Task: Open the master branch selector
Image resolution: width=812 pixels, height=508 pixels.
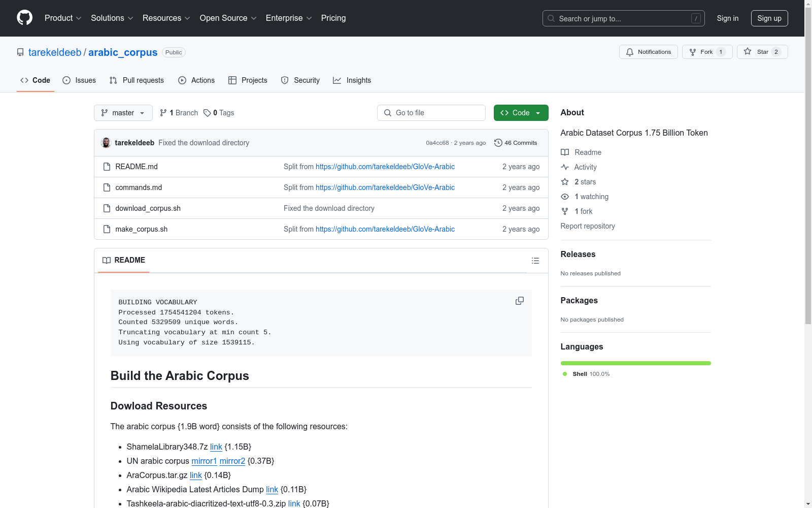Action: click(x=123, y=113)
